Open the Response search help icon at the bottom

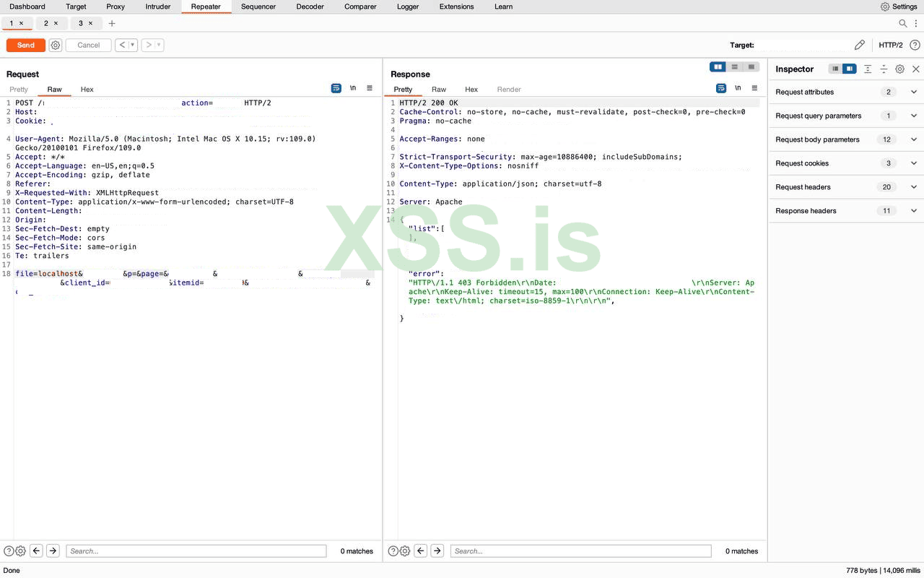point(393,551)
